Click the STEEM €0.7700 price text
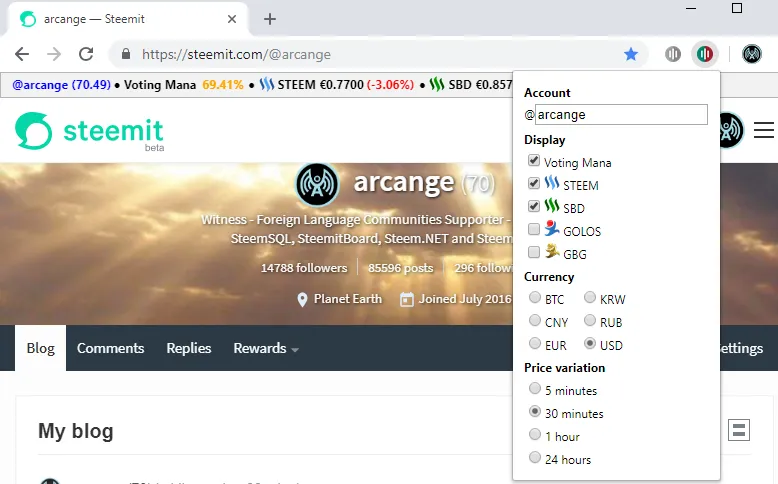The height and width of the screenshot is (484, 778). pos(321,85)
